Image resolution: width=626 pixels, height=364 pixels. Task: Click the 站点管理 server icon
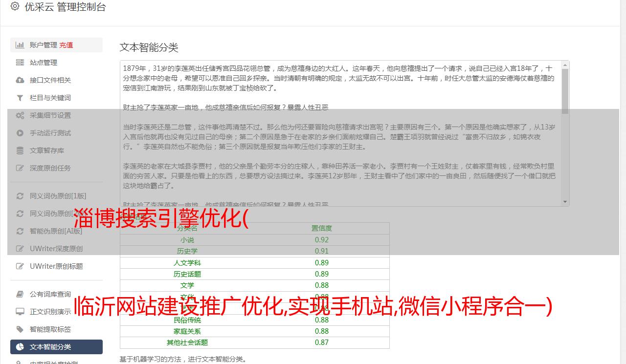coord(20,63)
